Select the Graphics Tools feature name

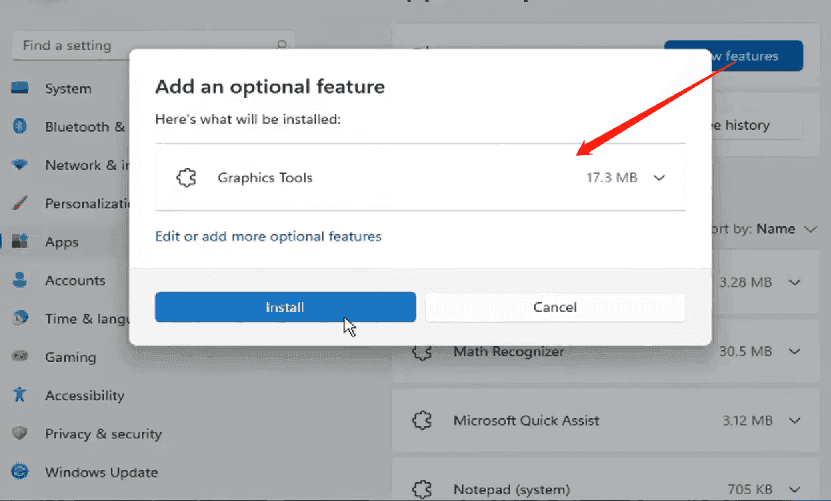point(265,178)
